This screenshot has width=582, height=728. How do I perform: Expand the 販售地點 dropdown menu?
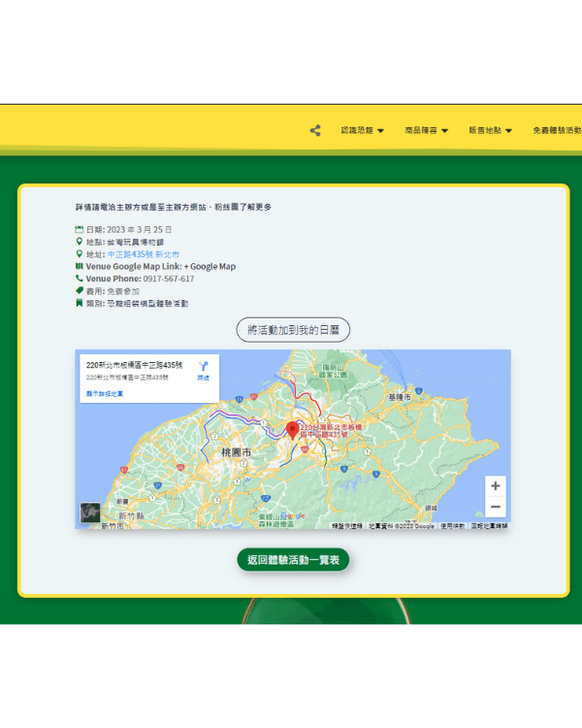(x=491, y=130)
